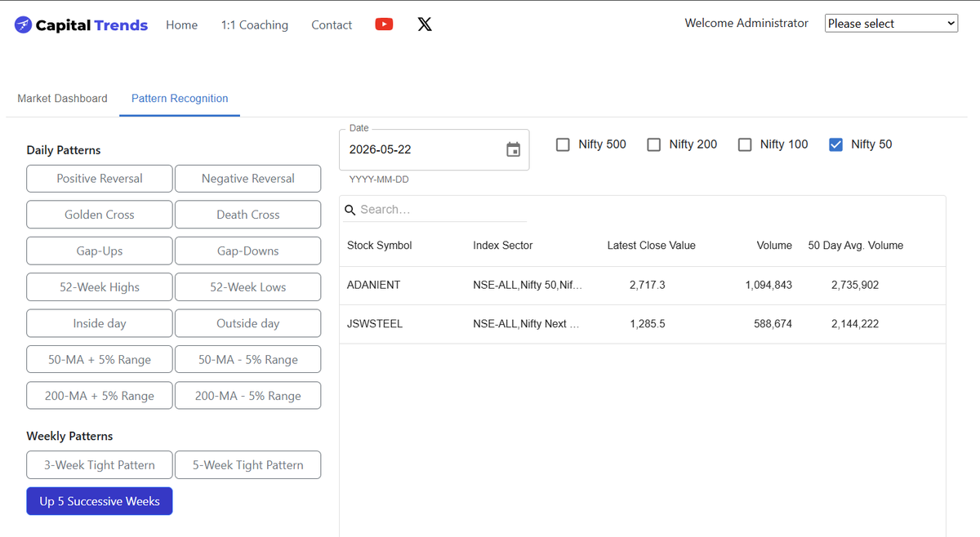Open the YouTube channel icon
This screenshot has width=980, height=537.
coord(384,24)
